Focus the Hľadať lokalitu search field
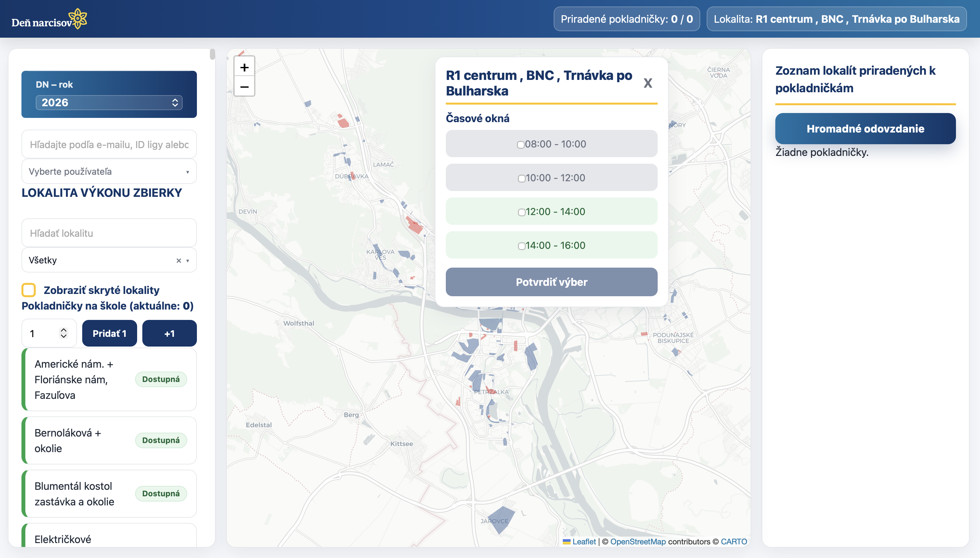 109,233
